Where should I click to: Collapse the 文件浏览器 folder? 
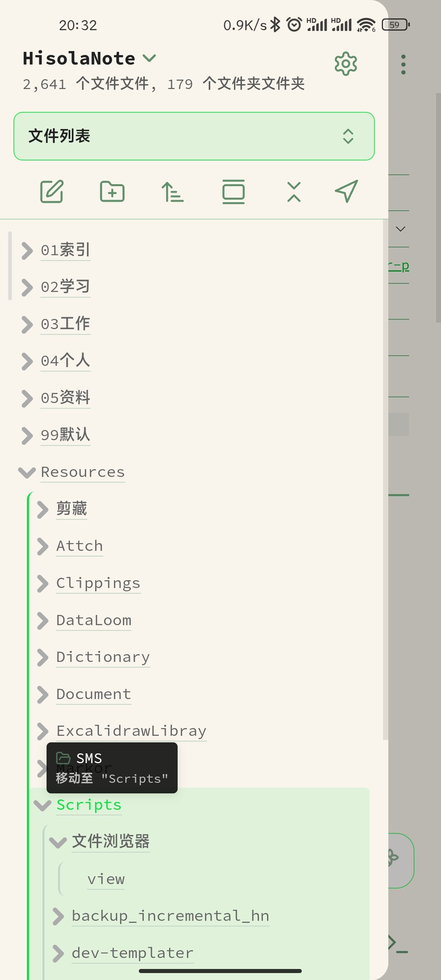pos(58,842)
